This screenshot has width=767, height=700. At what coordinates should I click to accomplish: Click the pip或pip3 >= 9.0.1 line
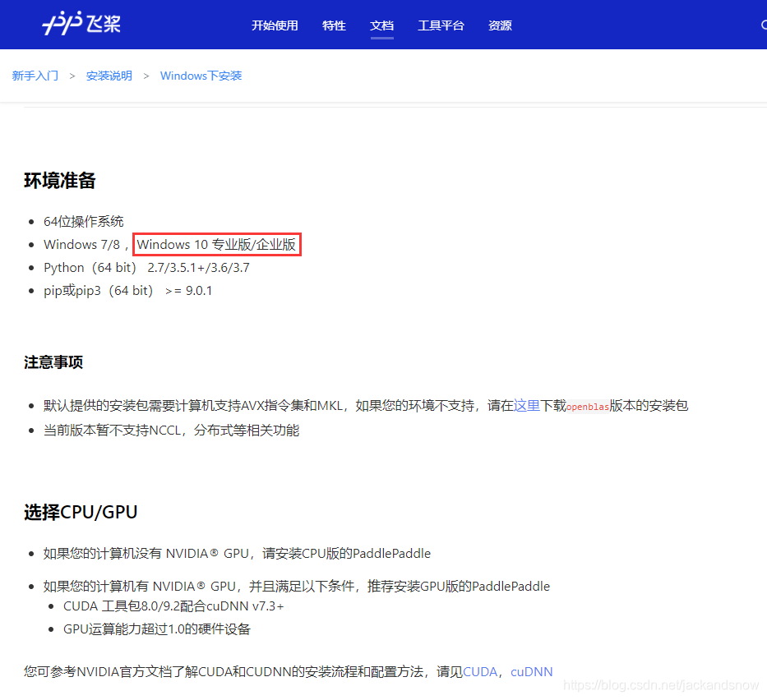(x=128, y=290)
